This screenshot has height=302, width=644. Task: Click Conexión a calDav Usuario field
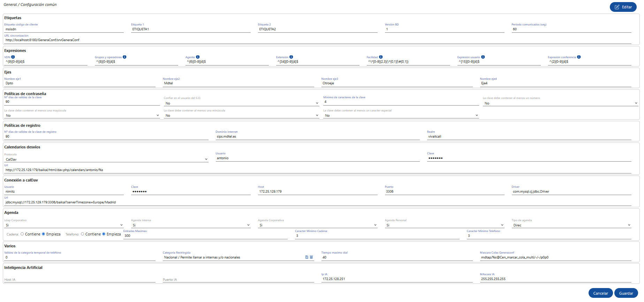pyautogui.click(x=64, y=192)
